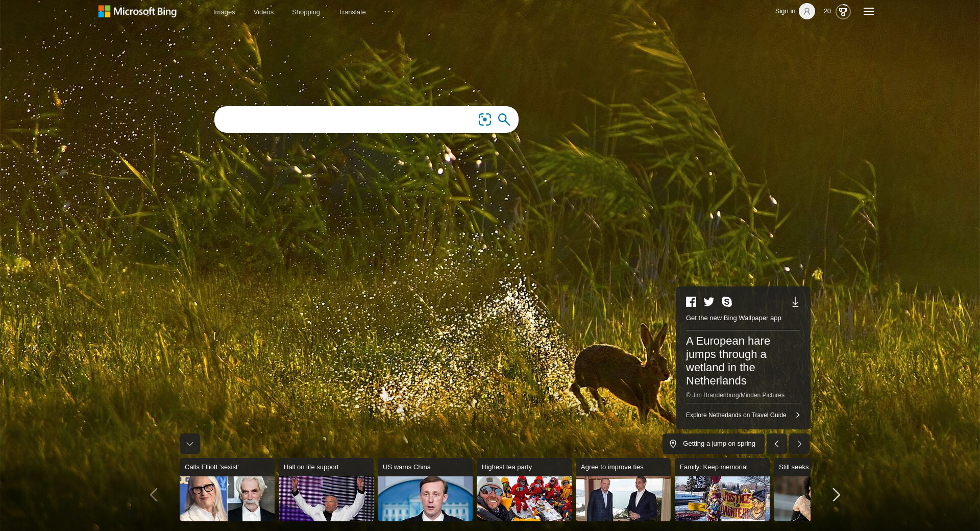980x531 pixels.
Task: Go to the Translate page
Action: [x=352, y=12]
